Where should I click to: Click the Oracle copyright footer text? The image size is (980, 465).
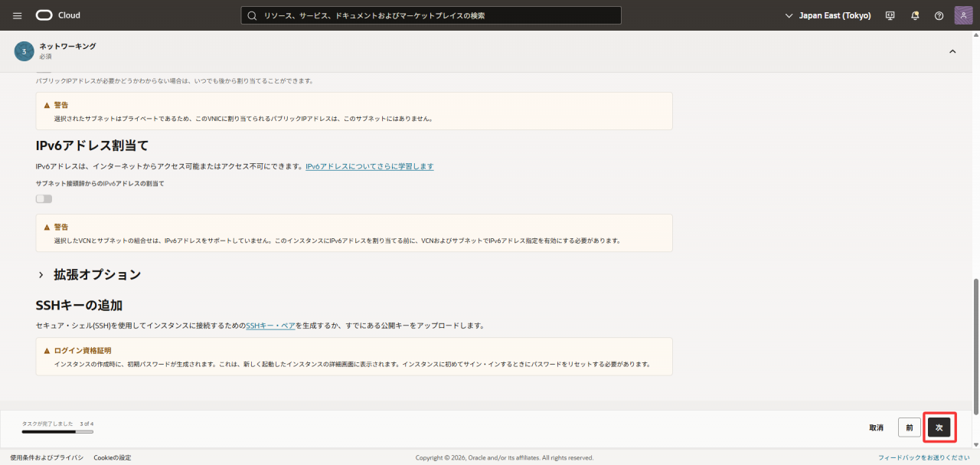tap(505, 457)
